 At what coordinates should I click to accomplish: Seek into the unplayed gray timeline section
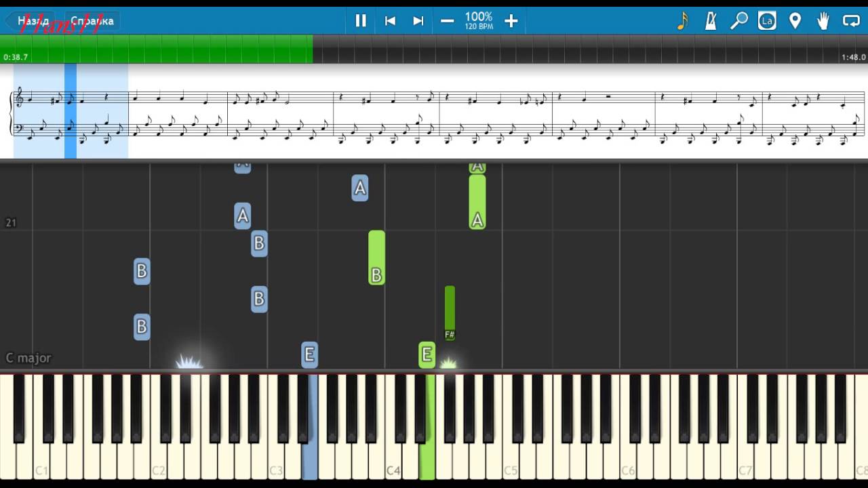tap(590, 49)
